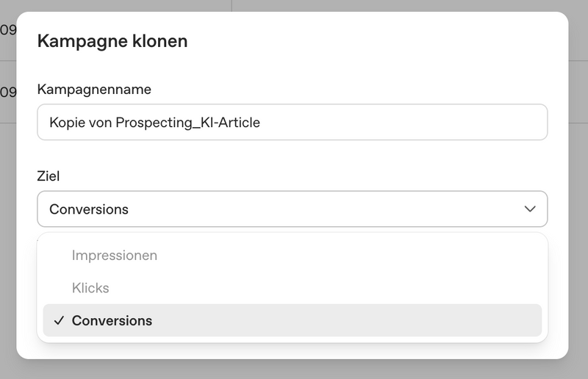This screenshot has height=379, width=588.
Task: Click the Kampagne klonen dialog heading
Action: click(x=112, y=41)
